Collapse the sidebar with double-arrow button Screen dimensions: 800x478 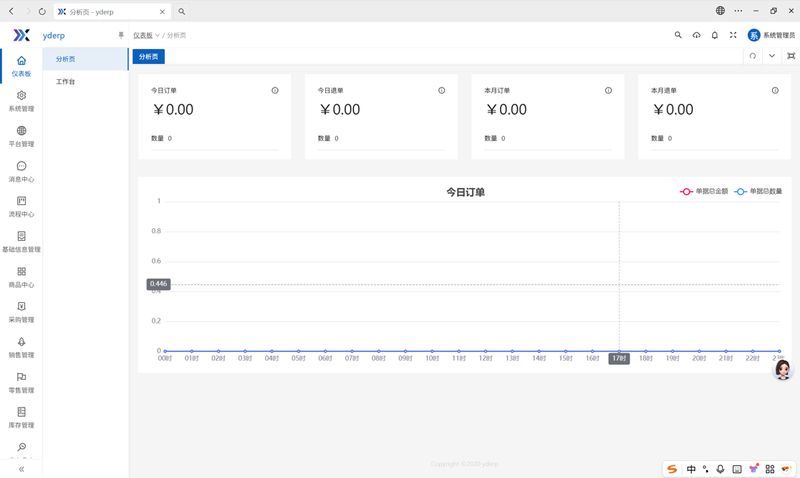click(x=21, y=468)
